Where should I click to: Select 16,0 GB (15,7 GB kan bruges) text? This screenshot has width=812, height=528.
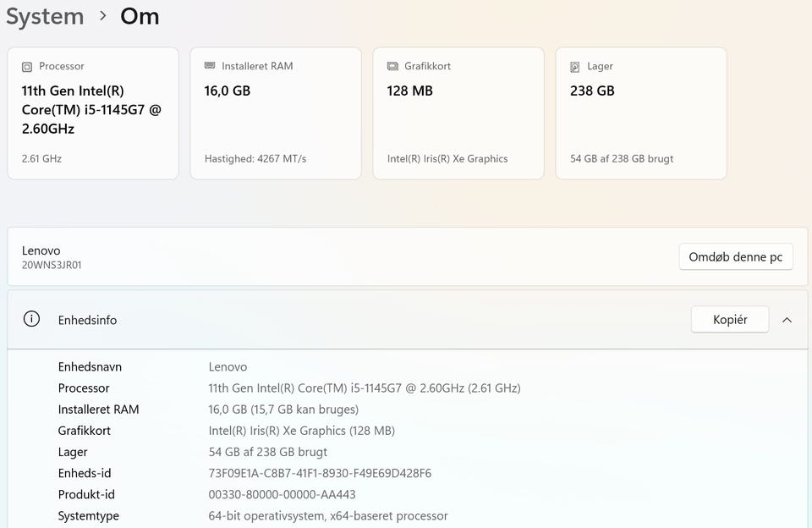point(284,410)
